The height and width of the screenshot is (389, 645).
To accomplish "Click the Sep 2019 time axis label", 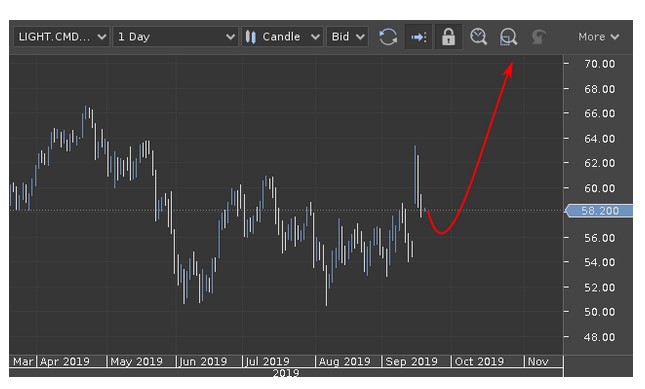I will (411, 361).
